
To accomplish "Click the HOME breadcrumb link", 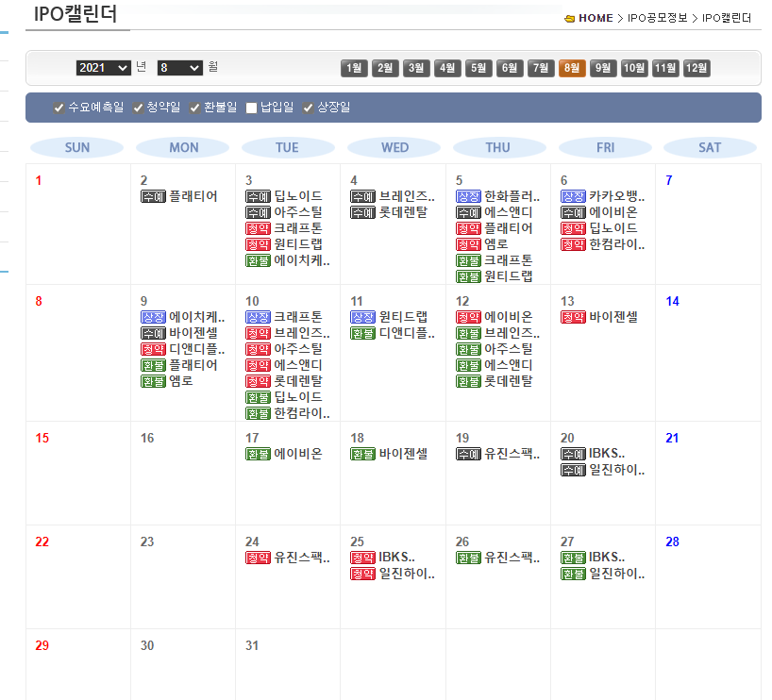I will pyautogui.click(x=596, y=18).
